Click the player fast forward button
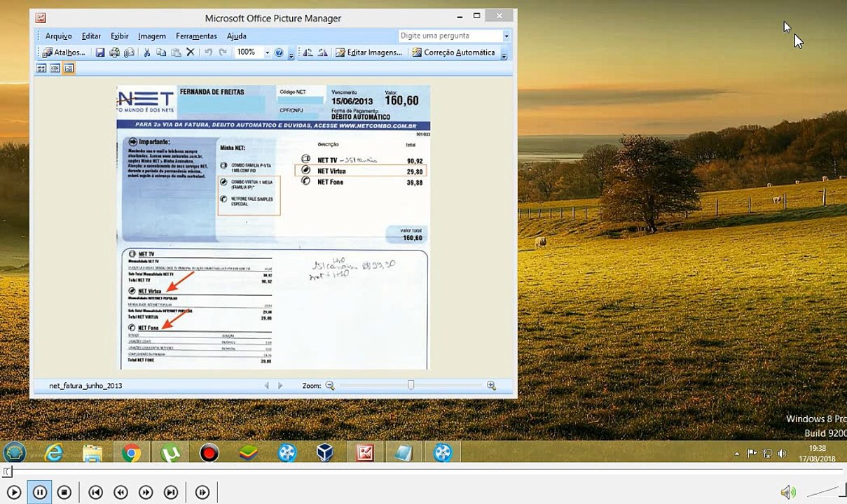This screenshot has width=847, height=504. 146,493
